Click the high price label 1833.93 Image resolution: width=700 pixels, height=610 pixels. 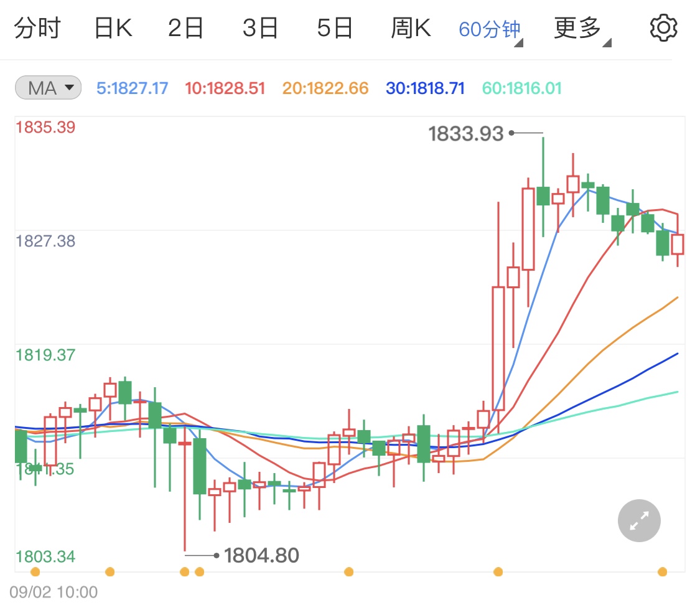click(x=466, y=134)
